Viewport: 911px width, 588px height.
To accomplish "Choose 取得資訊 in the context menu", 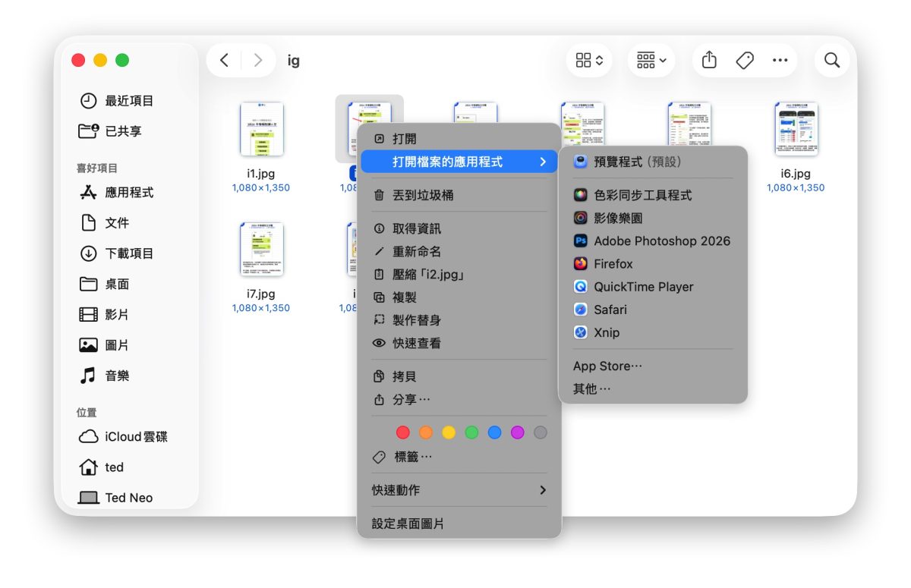I will pos(459,228).
